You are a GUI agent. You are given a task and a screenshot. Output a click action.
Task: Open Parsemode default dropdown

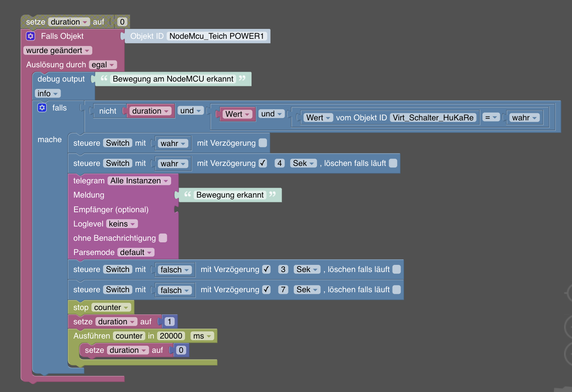(136, 252)
